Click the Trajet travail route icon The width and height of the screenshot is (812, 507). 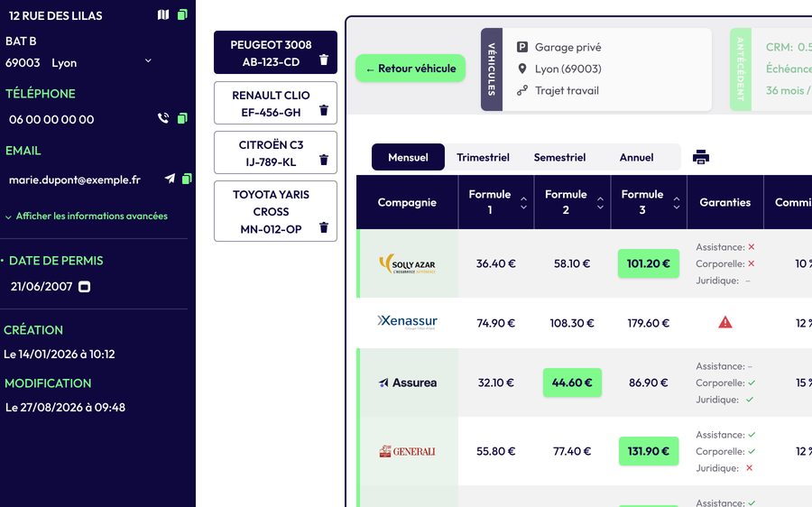(x=522, y=90)
